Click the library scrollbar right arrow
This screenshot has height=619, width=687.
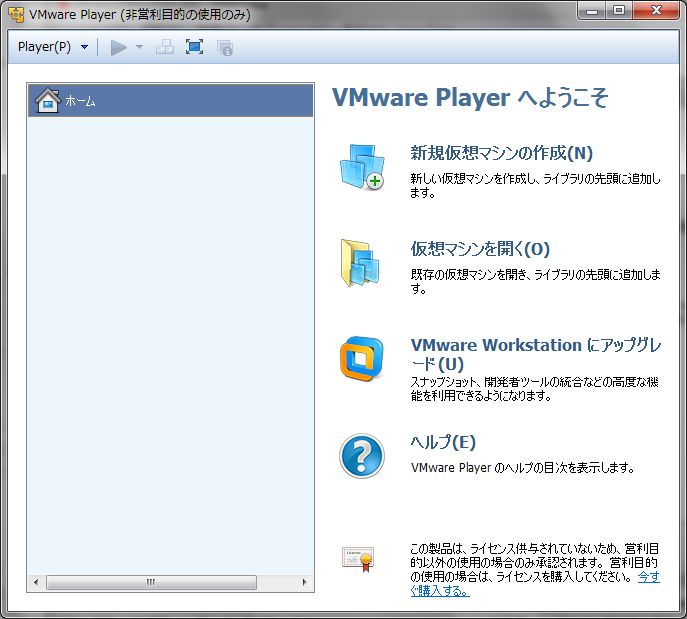click(x=305, y=582)
